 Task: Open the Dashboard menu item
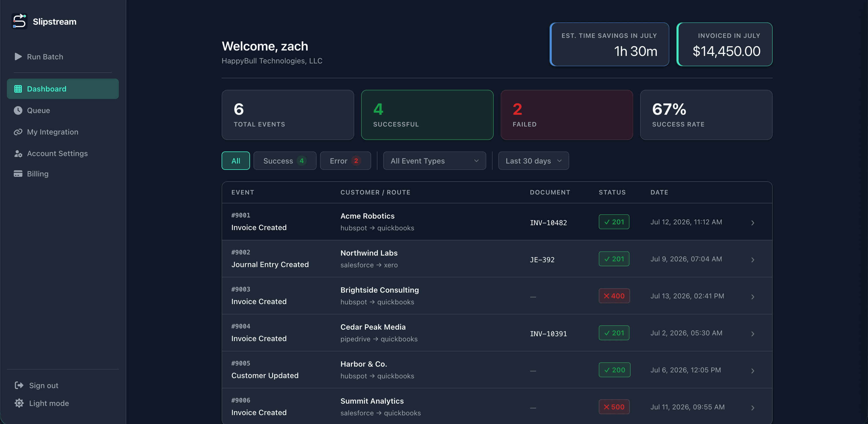tap(63, 89)
